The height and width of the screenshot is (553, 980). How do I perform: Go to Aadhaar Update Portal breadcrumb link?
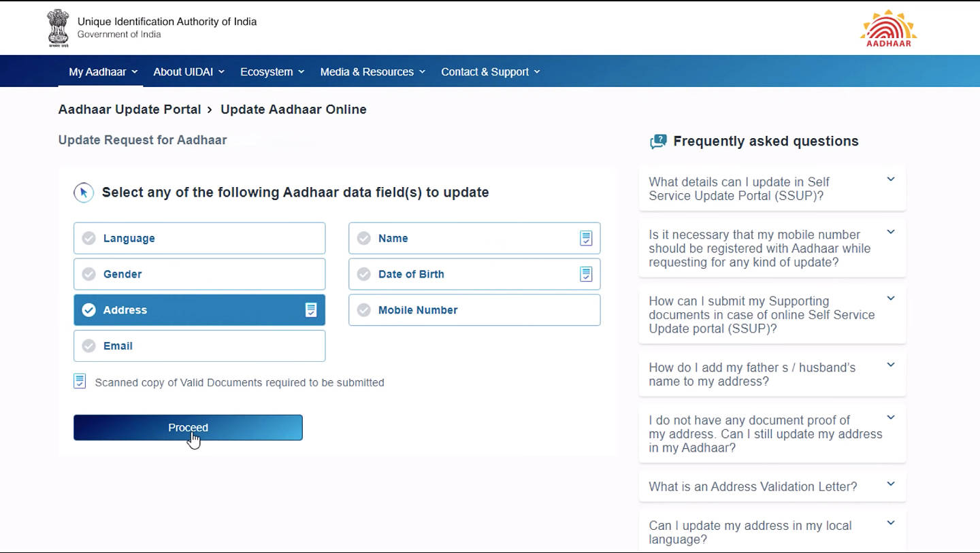pos(129,110)
